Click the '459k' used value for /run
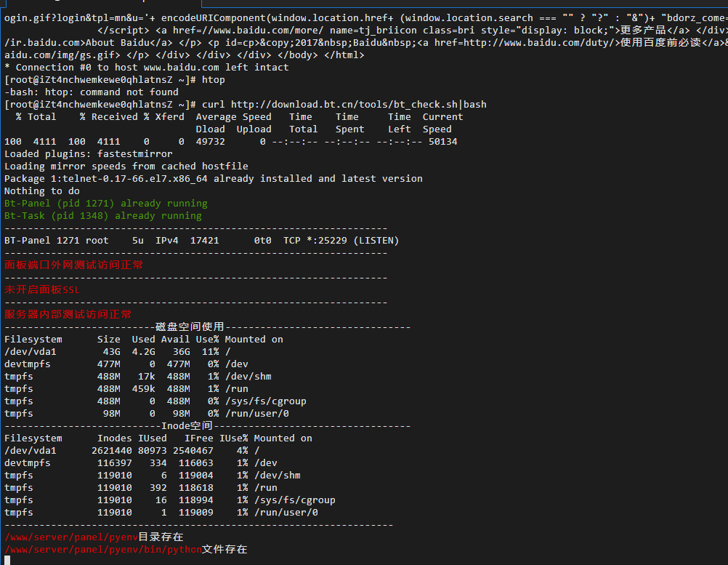This screenshot has height=565, width=728. click(x=143, y=389)
